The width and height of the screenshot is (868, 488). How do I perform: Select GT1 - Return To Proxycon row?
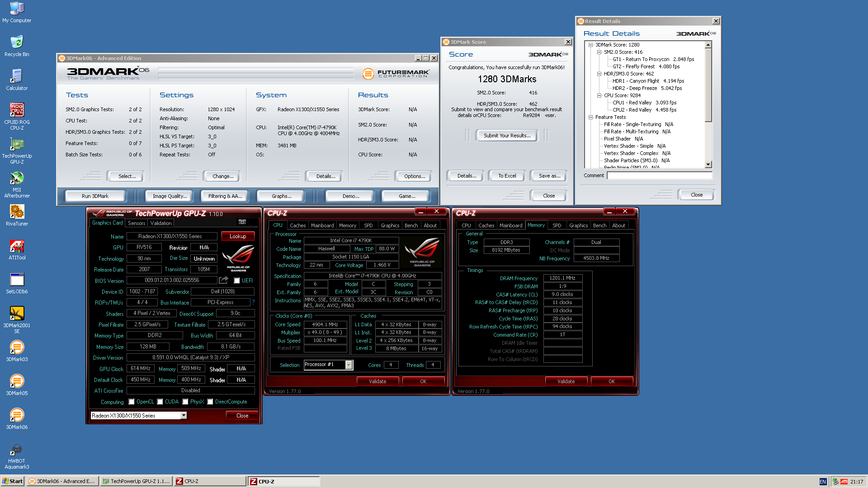coord(653,59)
